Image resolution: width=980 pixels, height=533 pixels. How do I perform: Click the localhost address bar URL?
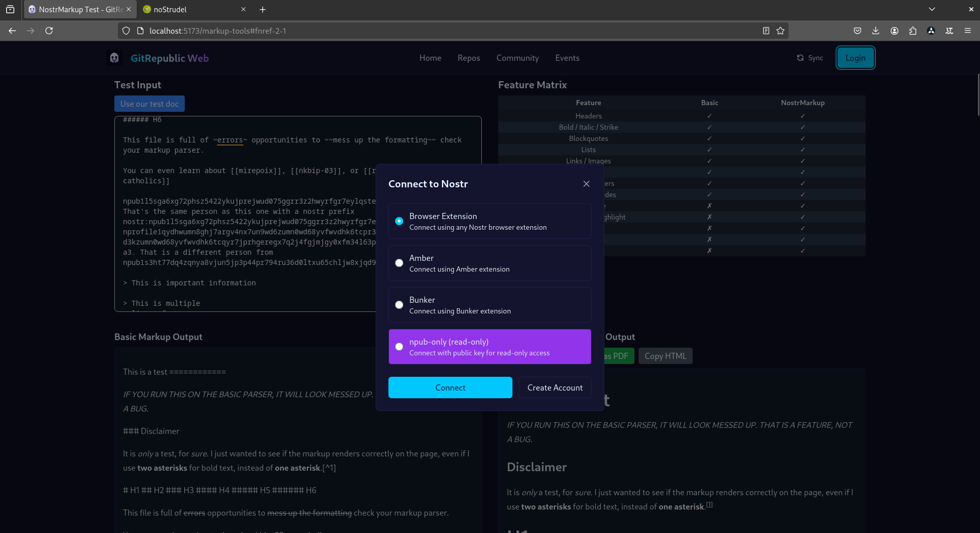(x=217, y=31)
